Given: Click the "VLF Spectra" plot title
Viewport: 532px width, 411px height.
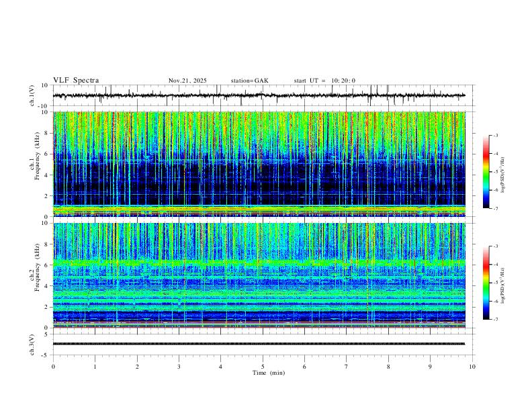Looking at the screenshot, I should tap(76, 81).
